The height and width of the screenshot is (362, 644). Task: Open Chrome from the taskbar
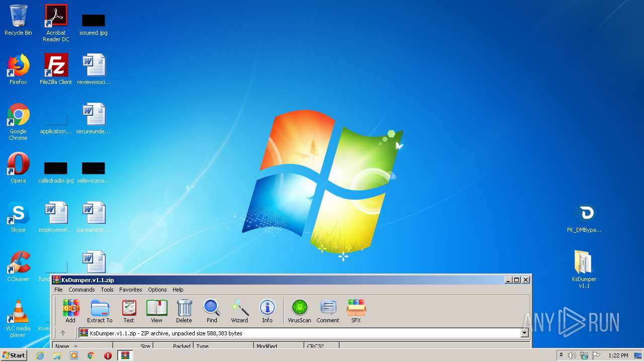tap(91, 355)
